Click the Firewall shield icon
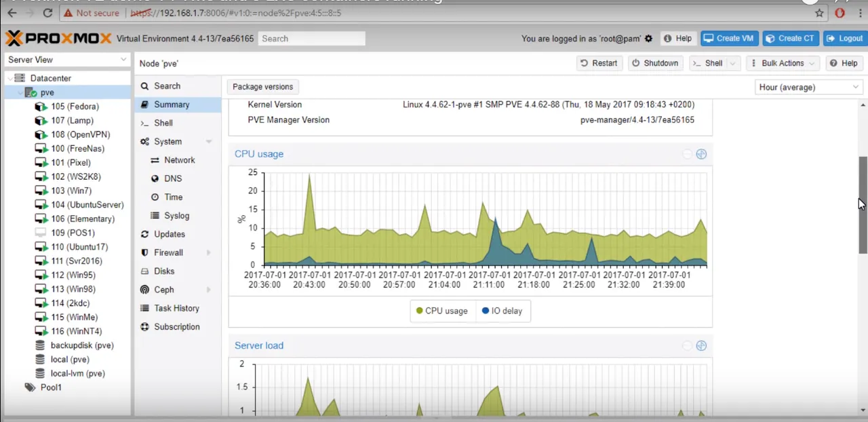 tap(144, 252)
